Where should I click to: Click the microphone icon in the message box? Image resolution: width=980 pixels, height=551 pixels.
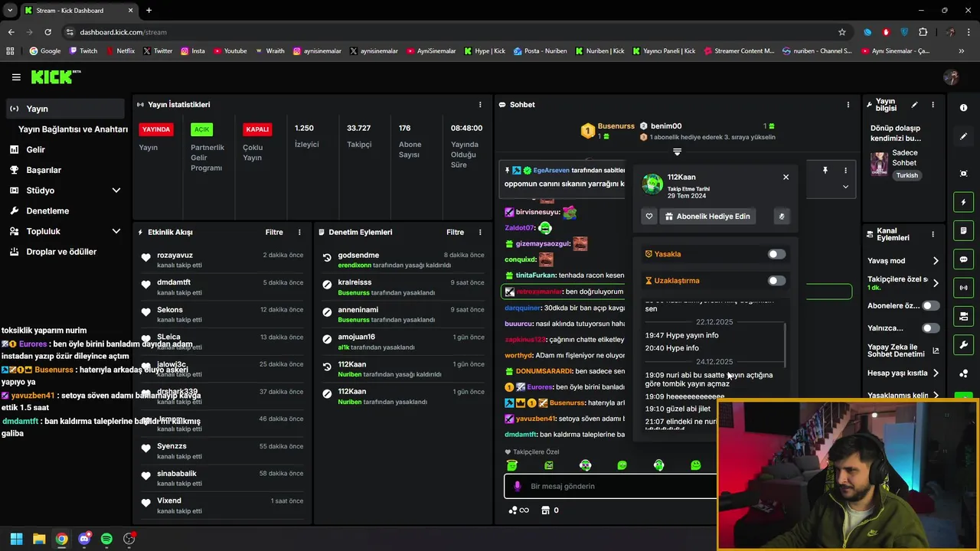518,486
